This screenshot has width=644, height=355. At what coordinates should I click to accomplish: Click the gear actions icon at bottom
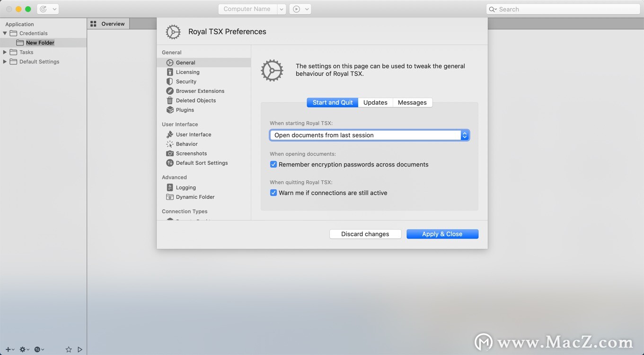pos(22,349)
